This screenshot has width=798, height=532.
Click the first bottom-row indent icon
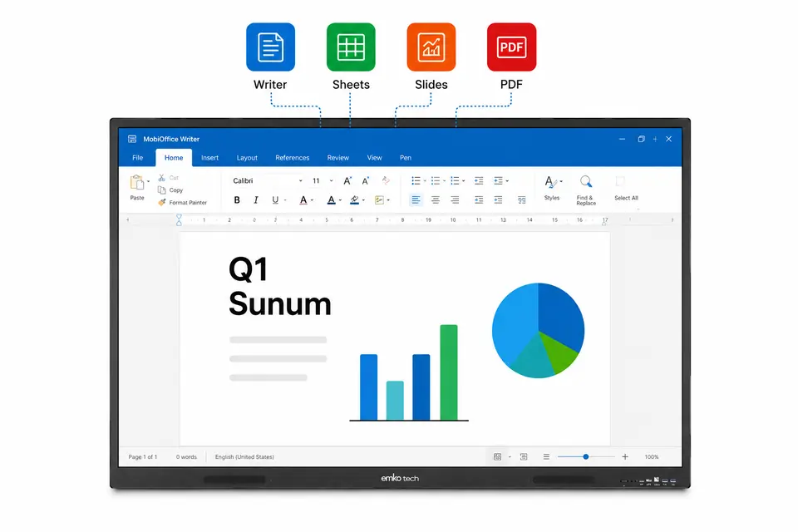479,200
